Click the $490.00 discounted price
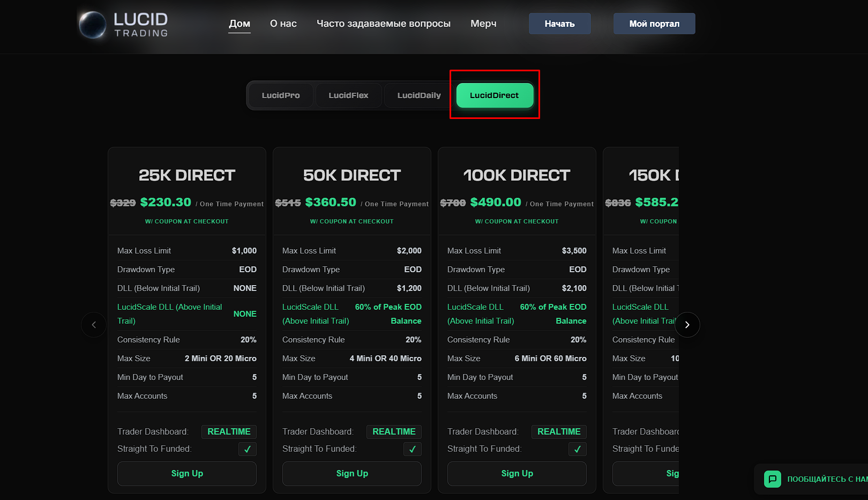 pos(496,203)
